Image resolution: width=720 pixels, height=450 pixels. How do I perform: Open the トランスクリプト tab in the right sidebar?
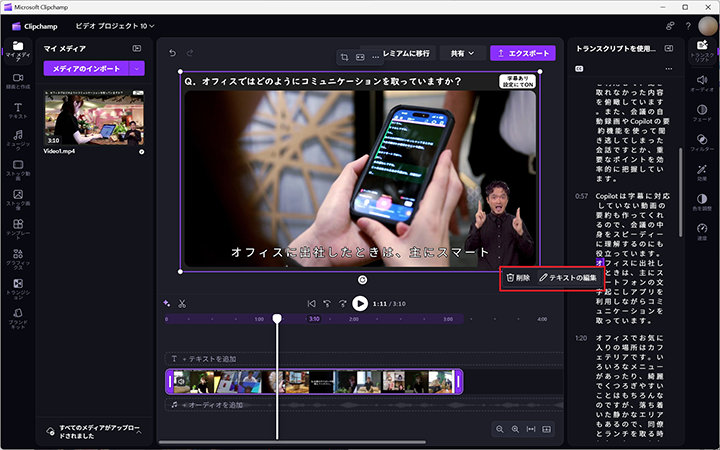[702, 51]
